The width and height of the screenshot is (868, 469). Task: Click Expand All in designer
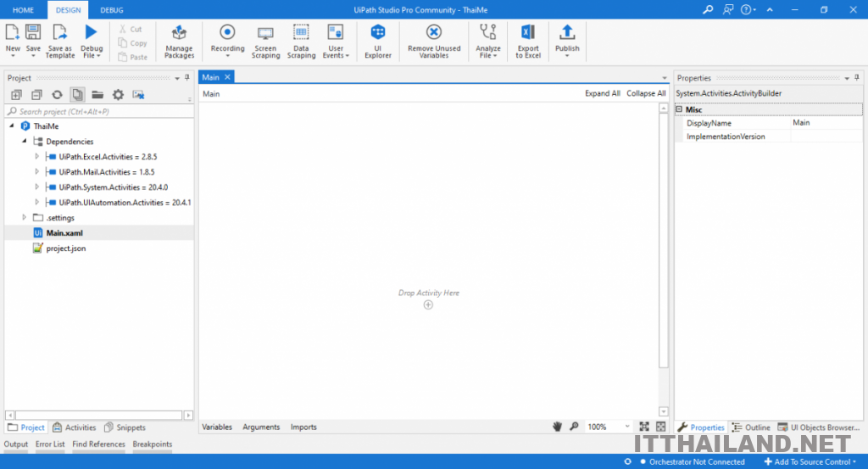point(603,93)
